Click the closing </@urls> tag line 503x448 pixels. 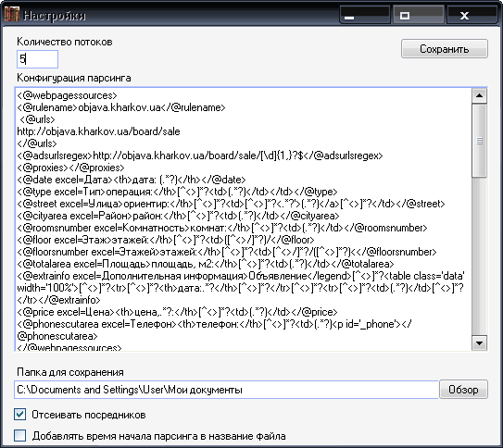tap(37, 143)
